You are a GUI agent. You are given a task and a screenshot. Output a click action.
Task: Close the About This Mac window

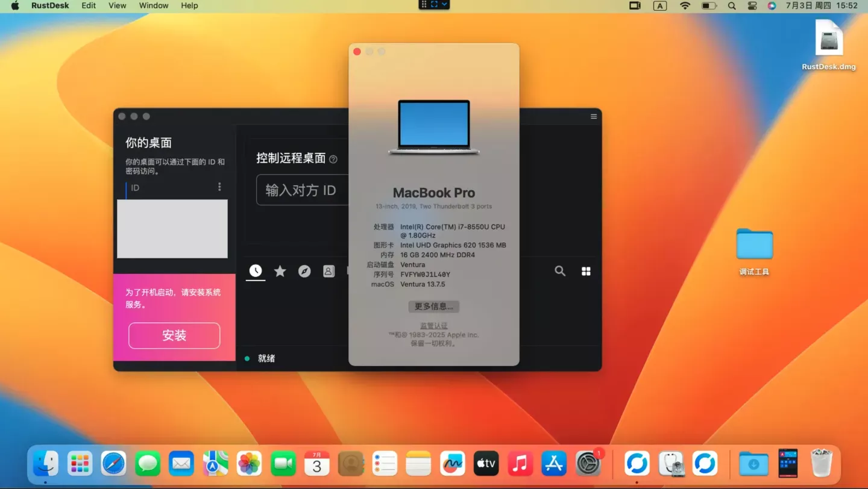pyautogui.click(x=357, y=52)
